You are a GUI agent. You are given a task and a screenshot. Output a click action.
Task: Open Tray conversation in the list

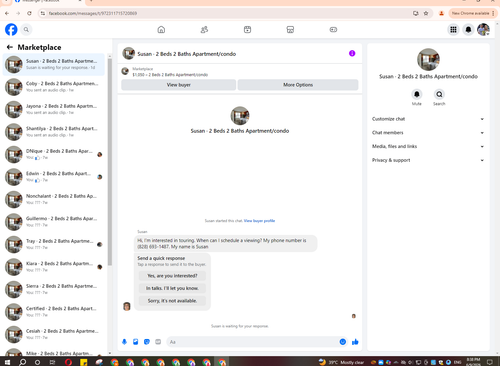[x=54, y=244]
